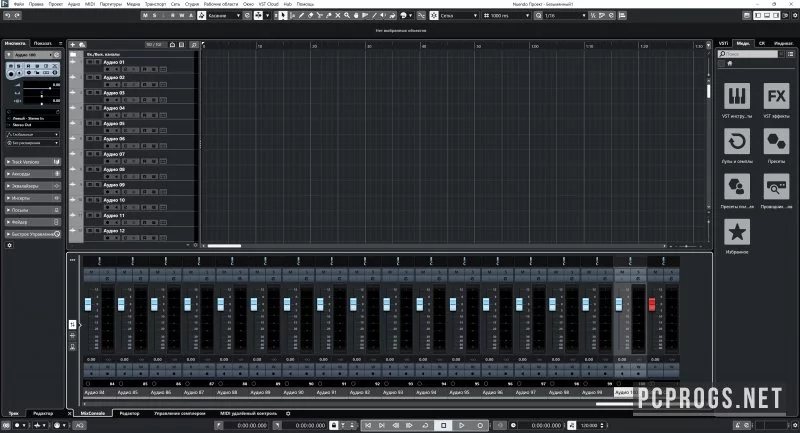Select the Аудио 12 track
The height and width of the screenshot is (433, 800).
tap(114, 231)
